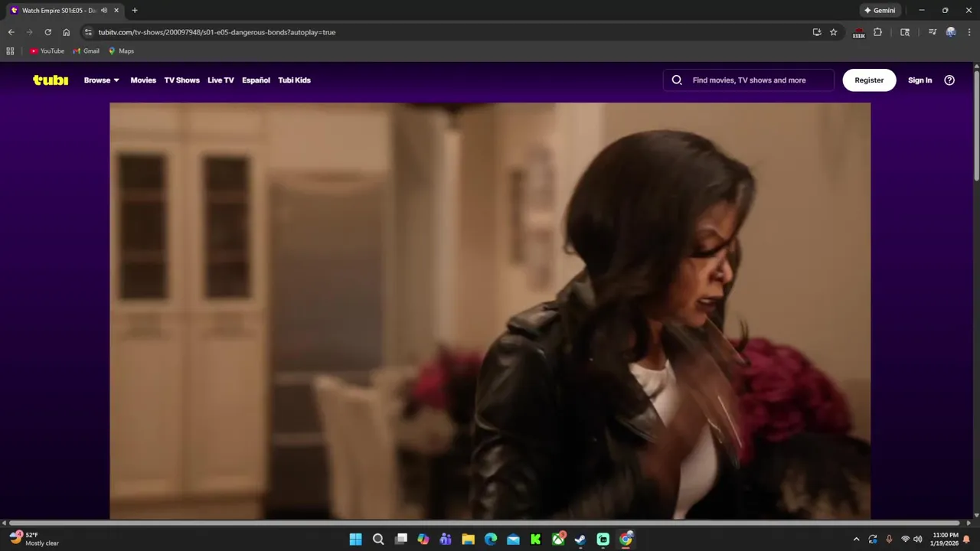Click the Register button
Image resolution: width=980 pixels, height=551 pixels.
point(869,80)
